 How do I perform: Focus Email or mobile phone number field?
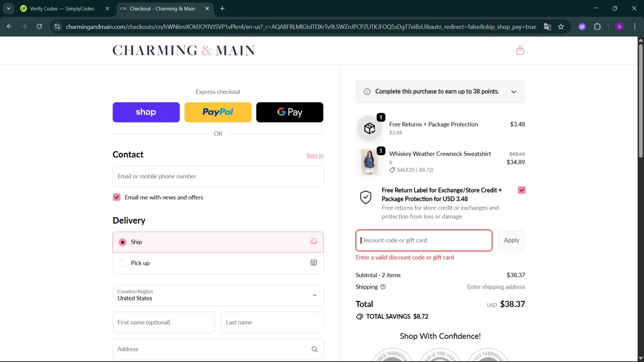(x=218, y=176)
